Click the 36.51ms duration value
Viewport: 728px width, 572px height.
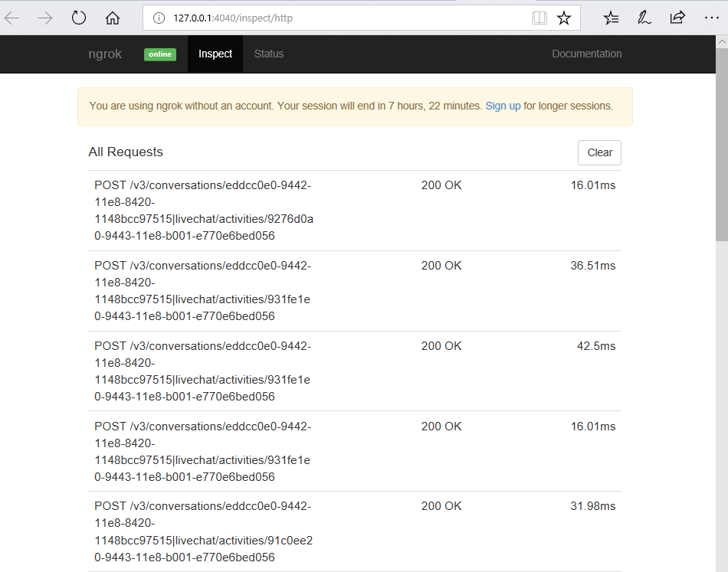point(593,266)
